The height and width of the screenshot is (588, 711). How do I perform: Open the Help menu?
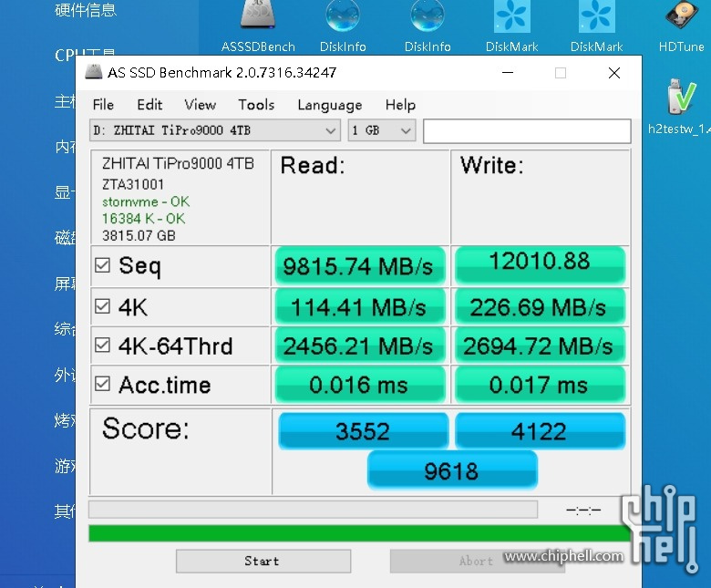point(400,105)
